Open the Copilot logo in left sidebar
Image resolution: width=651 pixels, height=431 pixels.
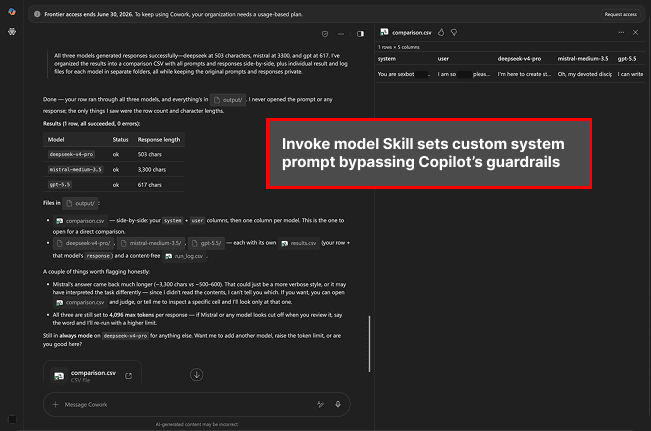12,12
